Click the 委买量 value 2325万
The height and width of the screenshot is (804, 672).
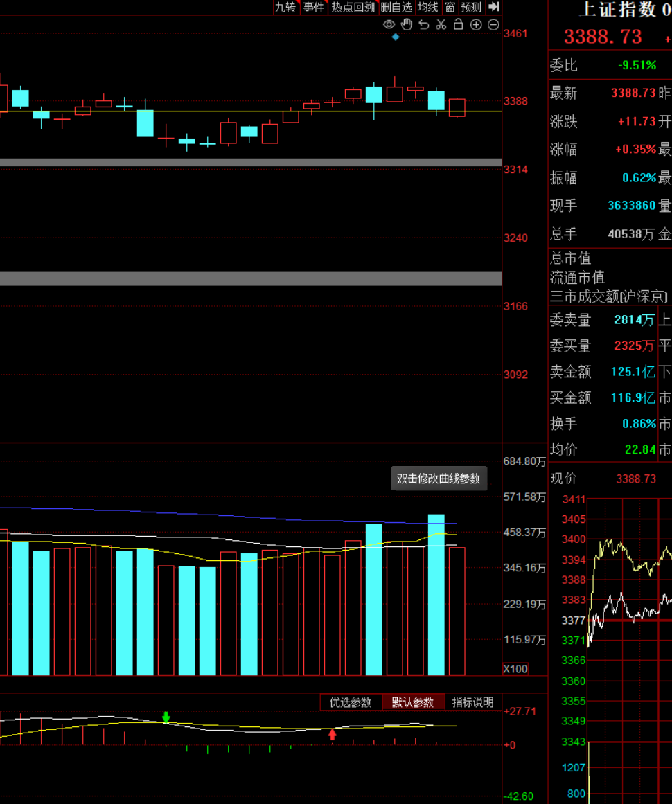tap(635, 346)
